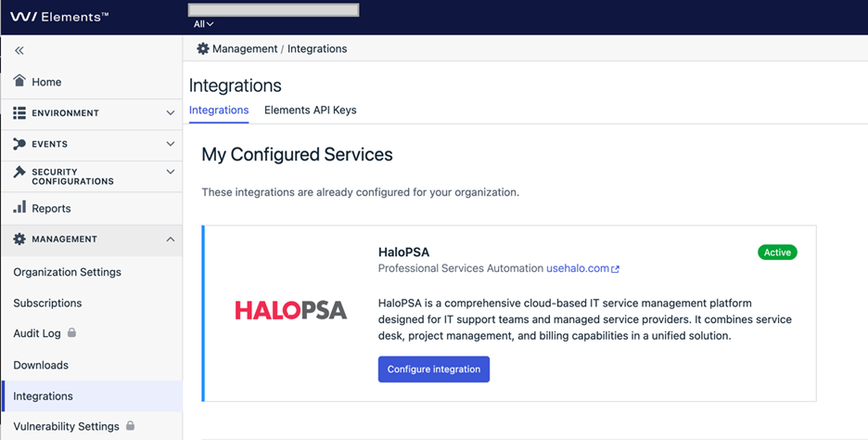Click the HaloPSA card title

click(x=403, y=252)
